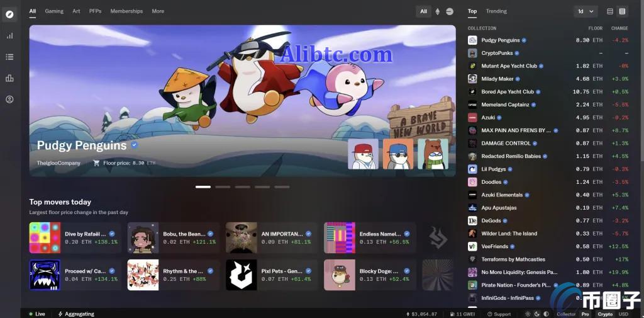Select the Gaming category tab
The width and height of the screenshot is (644, 318).
click(54, 11)
